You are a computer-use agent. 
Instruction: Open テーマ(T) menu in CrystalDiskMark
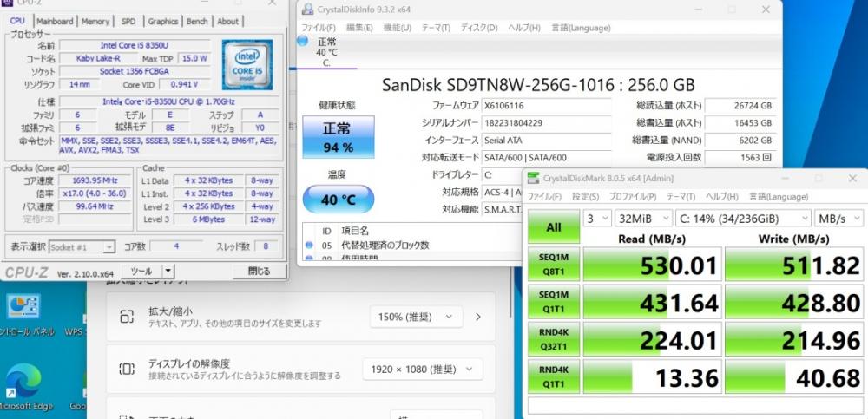coord(681,197)
